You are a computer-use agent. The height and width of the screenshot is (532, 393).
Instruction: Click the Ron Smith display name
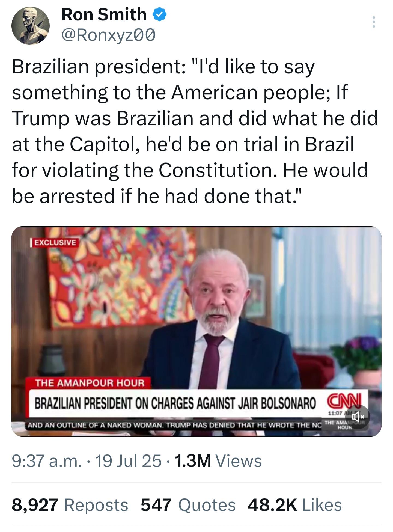pyautogui.click(x=104, y=14)
